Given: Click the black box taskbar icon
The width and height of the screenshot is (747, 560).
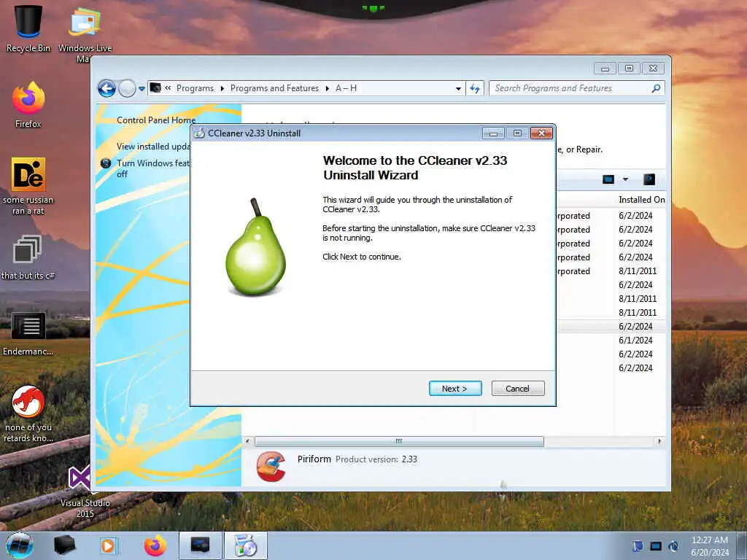Looking at the screenshot, I should 64,545.
